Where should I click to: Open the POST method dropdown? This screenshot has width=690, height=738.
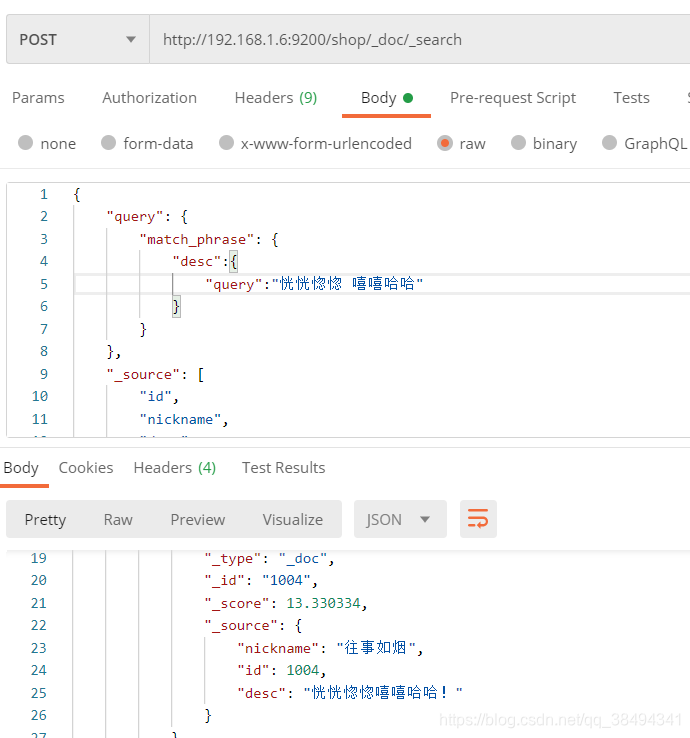(77, 40)
